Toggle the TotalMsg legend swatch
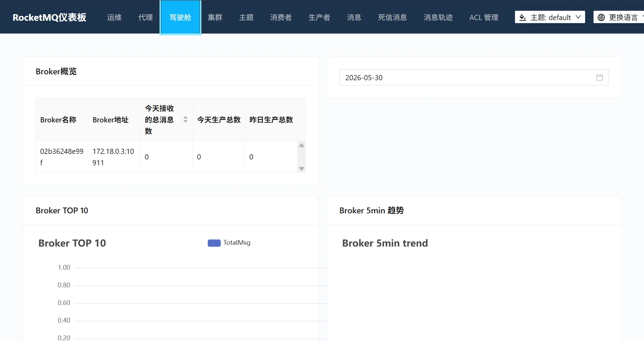Screen dimensions: 644x342 click(x=214, y=243)
